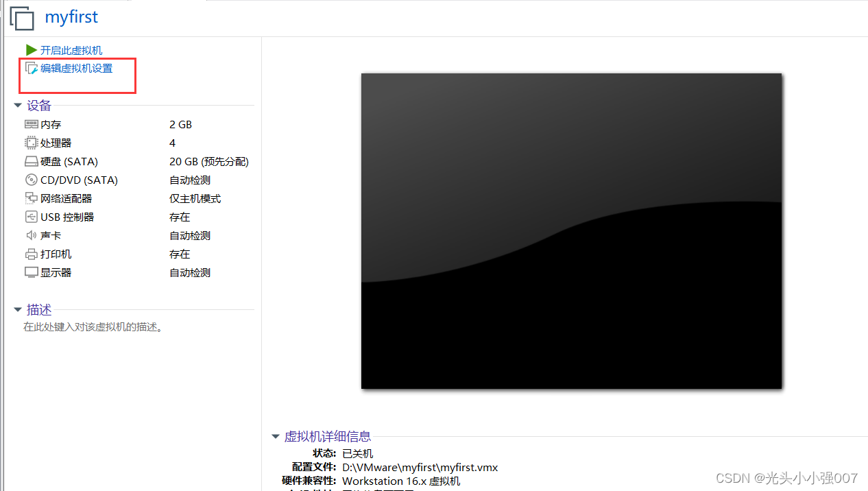The height and width of the screenshot is (491, 868).
Task: Collapse the 虚拟机详细信息 section
Action: [276, 436]
